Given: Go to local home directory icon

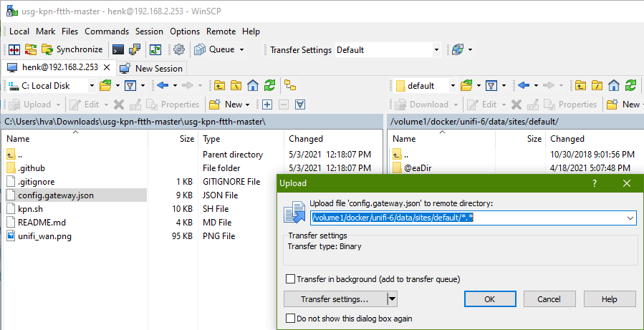Looking at the screenshot, I should 253,86.
